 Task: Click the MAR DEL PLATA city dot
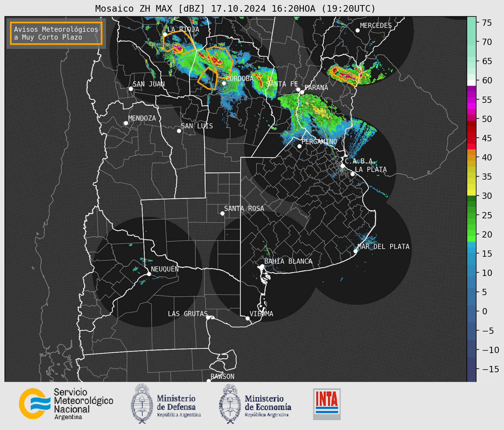pyautogui.click(x=356, y=251)
